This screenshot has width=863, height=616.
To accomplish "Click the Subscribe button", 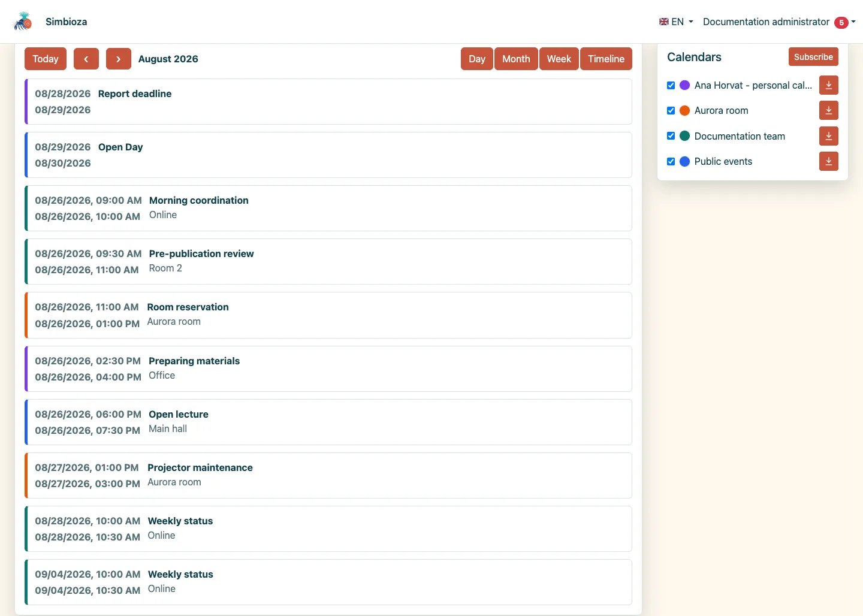I will (x=813, y=57).
